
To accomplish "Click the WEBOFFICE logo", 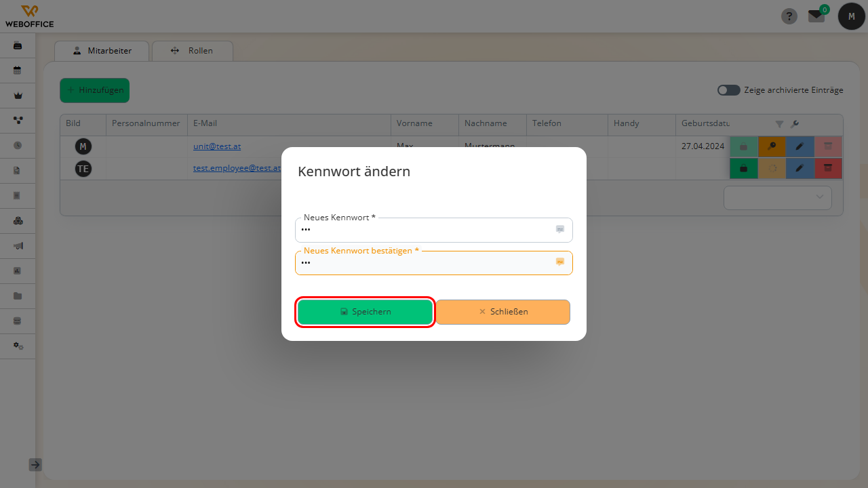I will (x=29, y=16).
